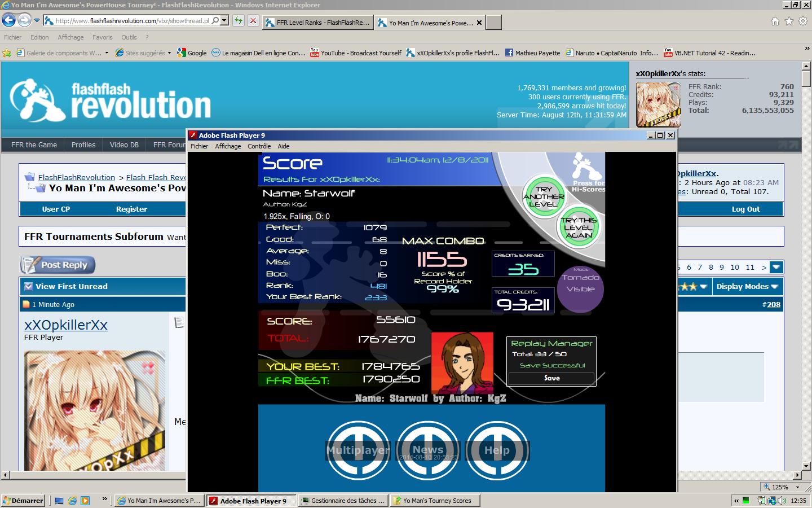Click the Log Out link
812x508 pixels.
(x=745, y=209)
